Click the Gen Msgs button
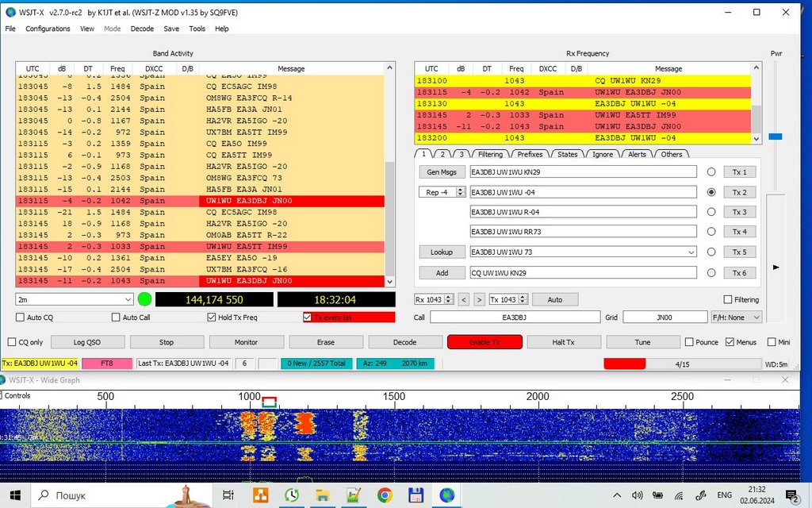 tap(442, 172)
